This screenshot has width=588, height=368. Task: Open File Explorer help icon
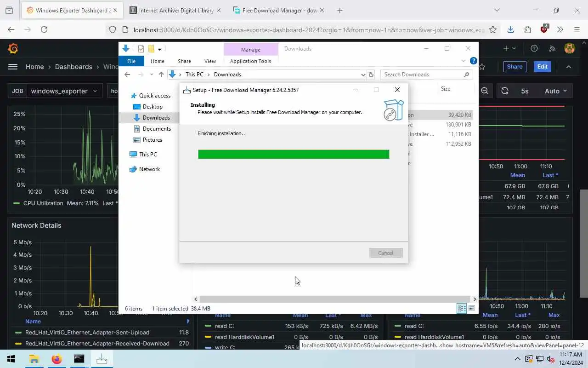473,61
